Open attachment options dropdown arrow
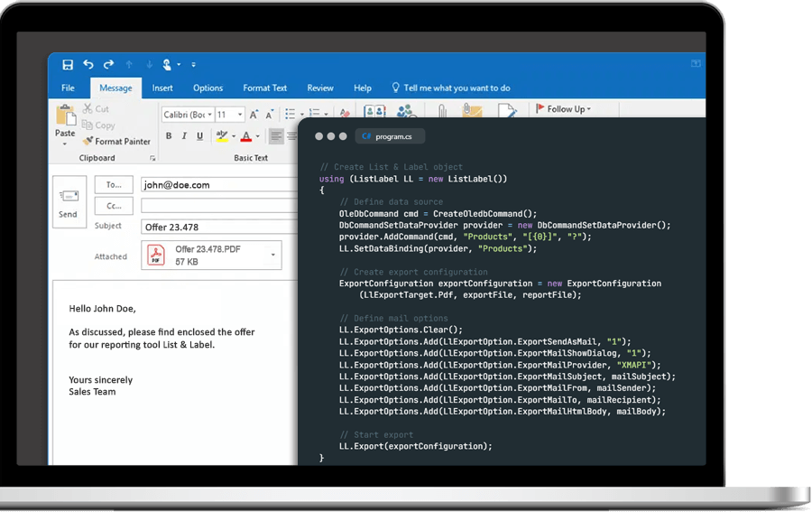The width and height of the screenshot is (812, 512). (x=272, y=255)
